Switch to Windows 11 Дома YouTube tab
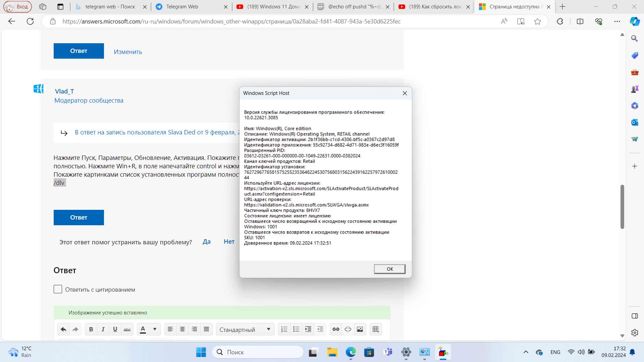This screenshot has width=644, height=362. tap(273, 7)
